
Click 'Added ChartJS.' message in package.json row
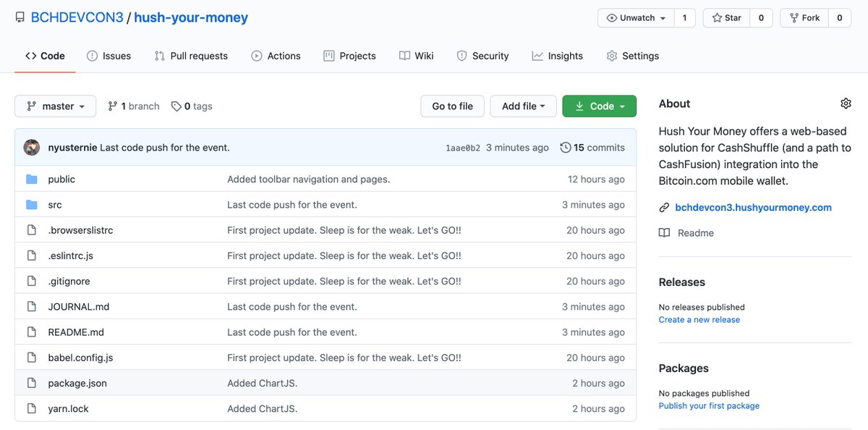coord(263,383)
